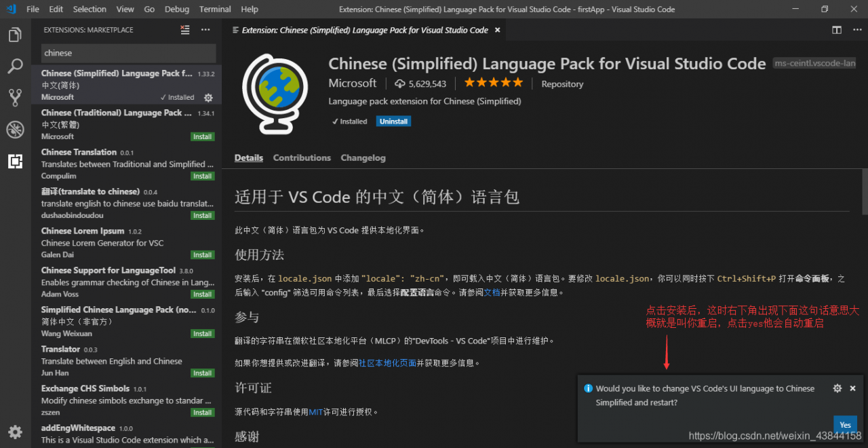Click the VS Code logo in title bar
Viewport: 868px width, 448px height.
[11, 9]
